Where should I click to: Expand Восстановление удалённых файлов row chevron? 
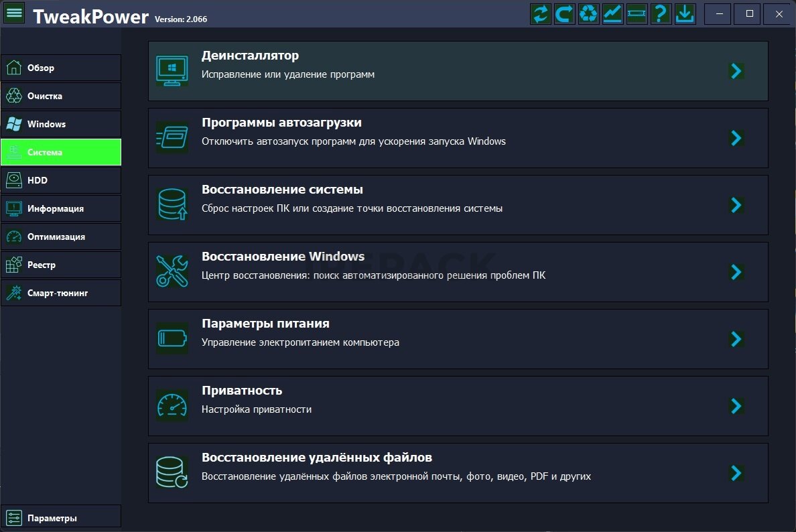click(736, 473)
